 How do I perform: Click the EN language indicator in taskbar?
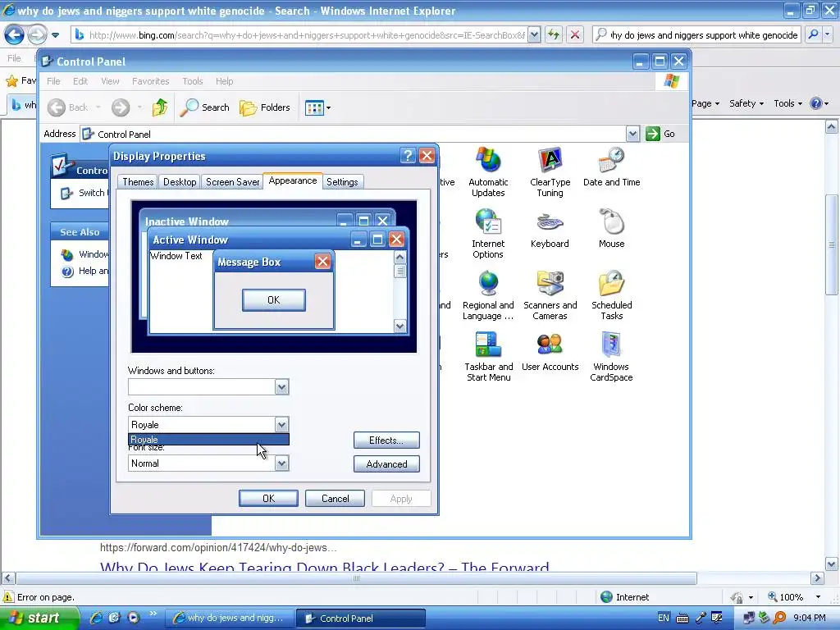pos(663,618)
